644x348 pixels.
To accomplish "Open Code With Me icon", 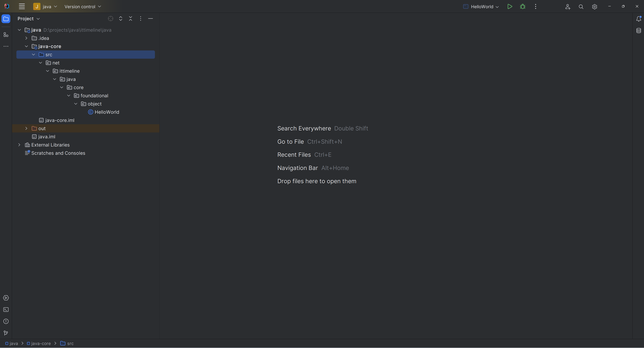I will point(568,7).
